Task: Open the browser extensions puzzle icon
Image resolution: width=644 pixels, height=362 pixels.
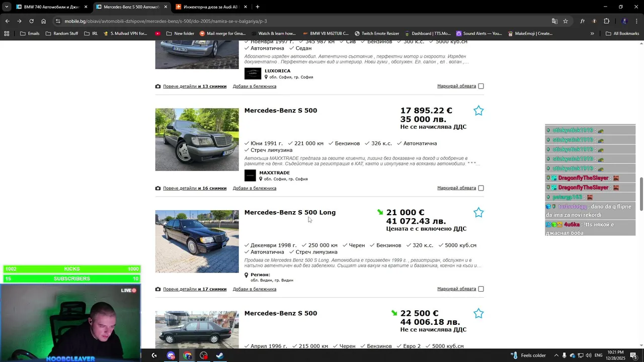Action: [x=606, y=21]
